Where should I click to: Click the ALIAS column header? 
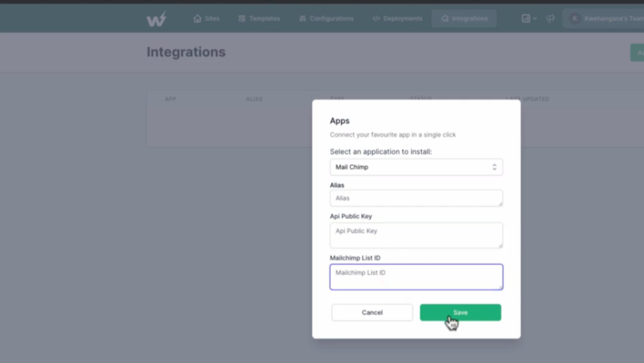[254, 99]
